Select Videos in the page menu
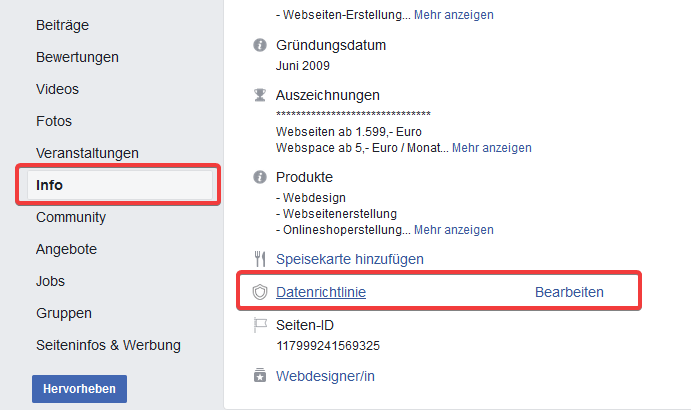This screenshot has width=691, height=410. pos(57,89)
